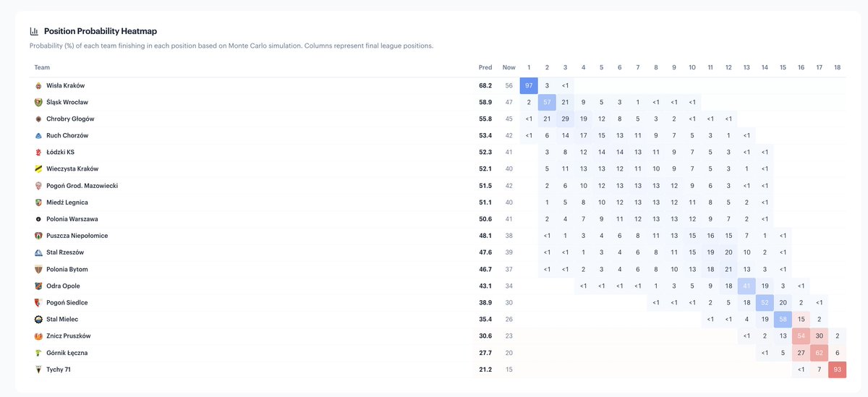Click the Wieczysta Kraków team name
The height and width of the screenshot is (397, 868).
(x=72, y=168)
